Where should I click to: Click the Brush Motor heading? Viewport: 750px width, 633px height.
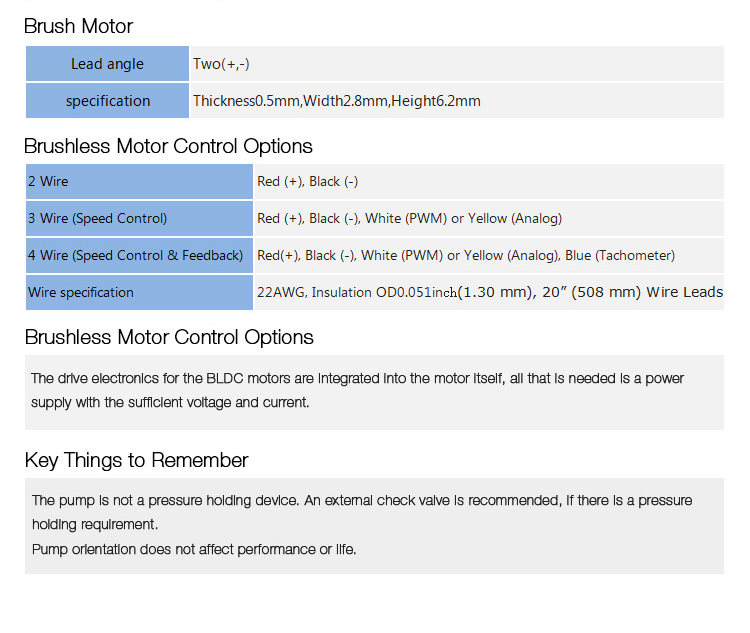coord(78,26)
